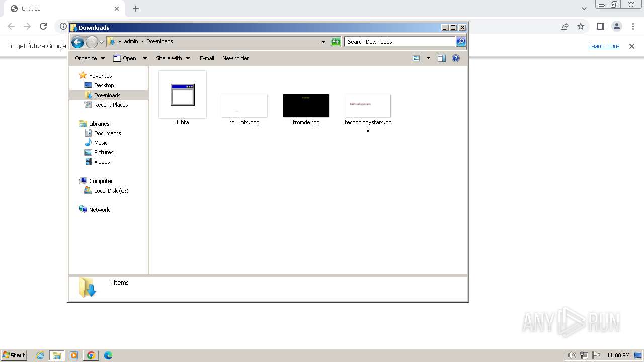The height and width of the screenshot is (362, 644).
Task: Click the green Refresh button in Explorer
Action: (x=336, y=42)
